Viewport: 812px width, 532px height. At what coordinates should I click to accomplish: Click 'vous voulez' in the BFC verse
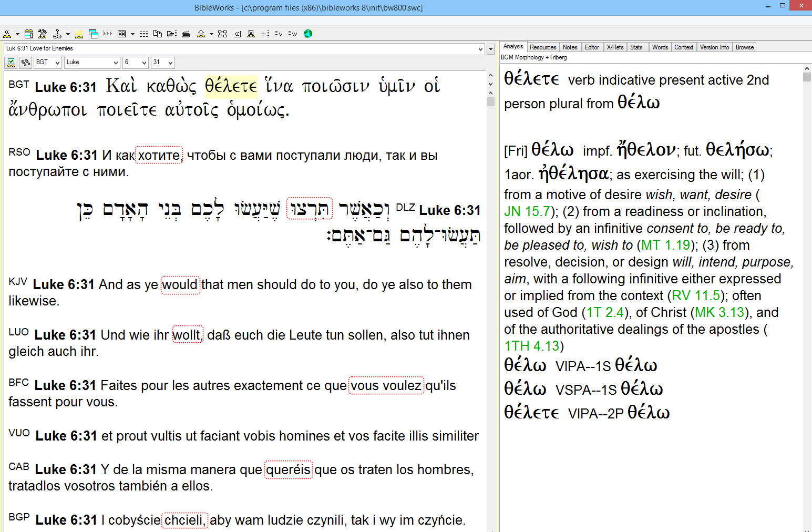click(x=386, y=386)
